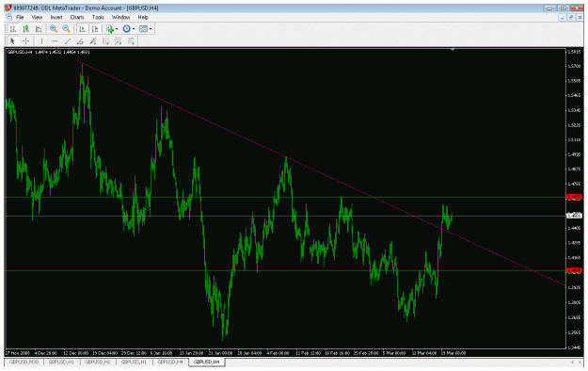Click the 1.5700 price axis label

point(574,66)
